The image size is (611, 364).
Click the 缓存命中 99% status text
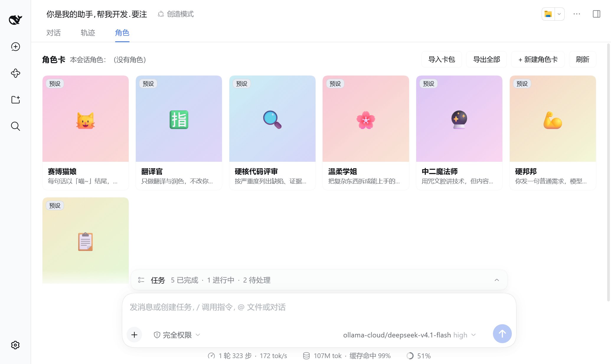370,356
